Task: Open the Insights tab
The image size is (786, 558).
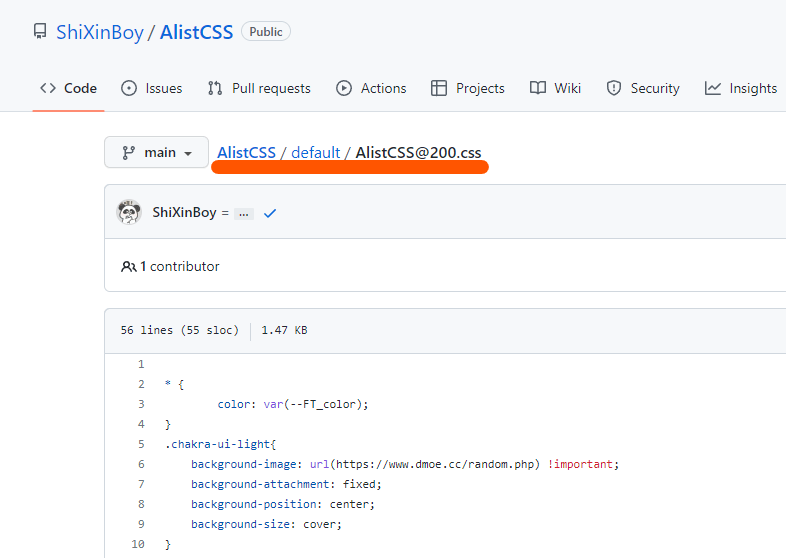Action: coord(741,88)
